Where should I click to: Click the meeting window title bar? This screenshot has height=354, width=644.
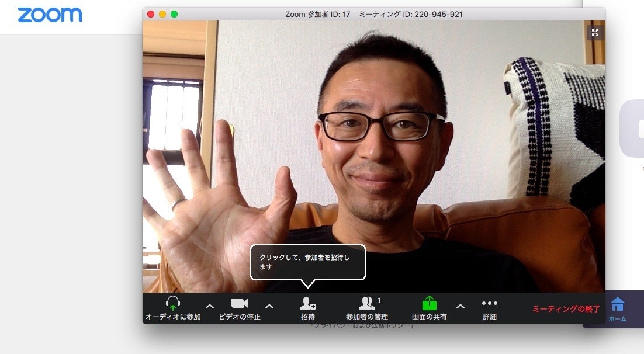click(374, 14)
